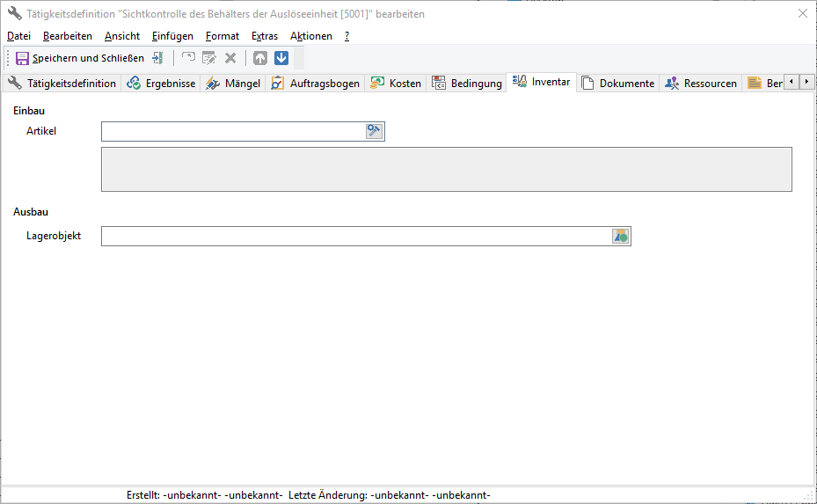The height and width of the screenshot is (504, 817).
Task: Switch to the Mängel tab
Action: 233,84
